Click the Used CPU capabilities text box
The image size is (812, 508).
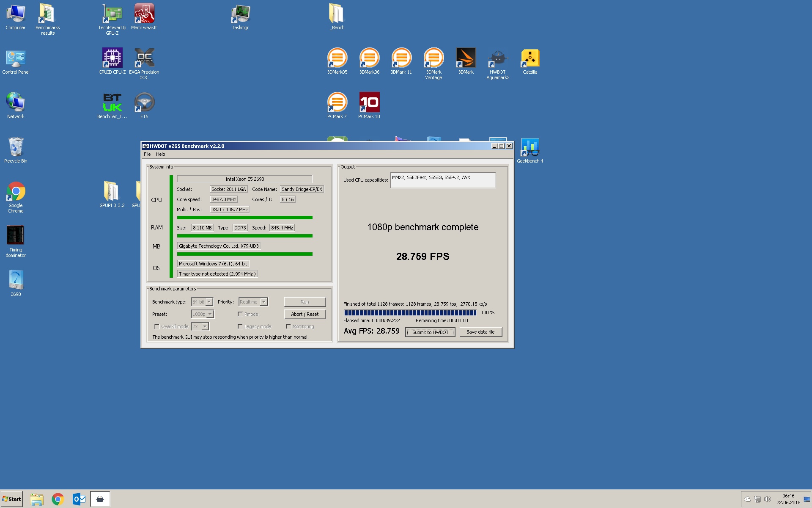(443, 180)
